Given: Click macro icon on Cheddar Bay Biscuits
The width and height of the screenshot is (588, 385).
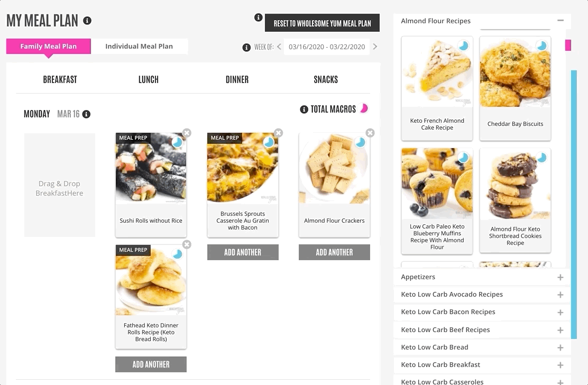Looking at the screenshot, I should point(541,45).
